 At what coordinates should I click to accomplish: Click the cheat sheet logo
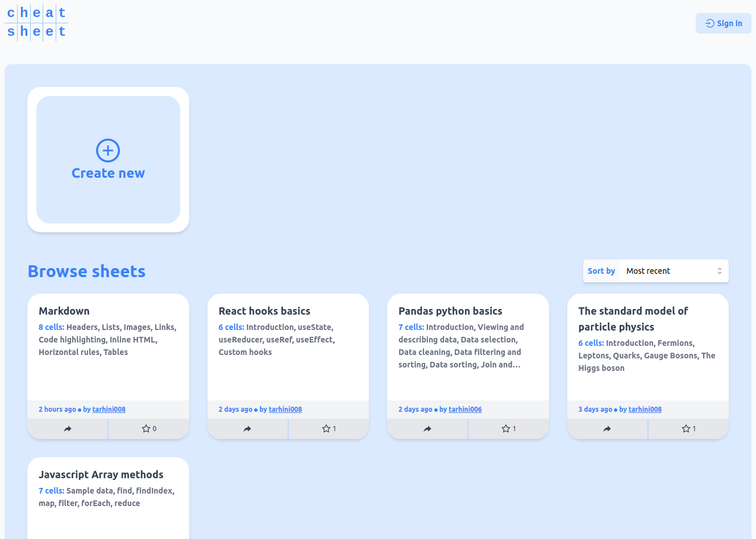click(36, 23)
